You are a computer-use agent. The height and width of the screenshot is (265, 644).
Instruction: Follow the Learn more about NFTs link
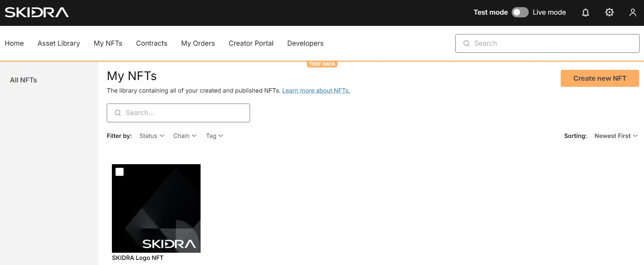tap(316, 91)
